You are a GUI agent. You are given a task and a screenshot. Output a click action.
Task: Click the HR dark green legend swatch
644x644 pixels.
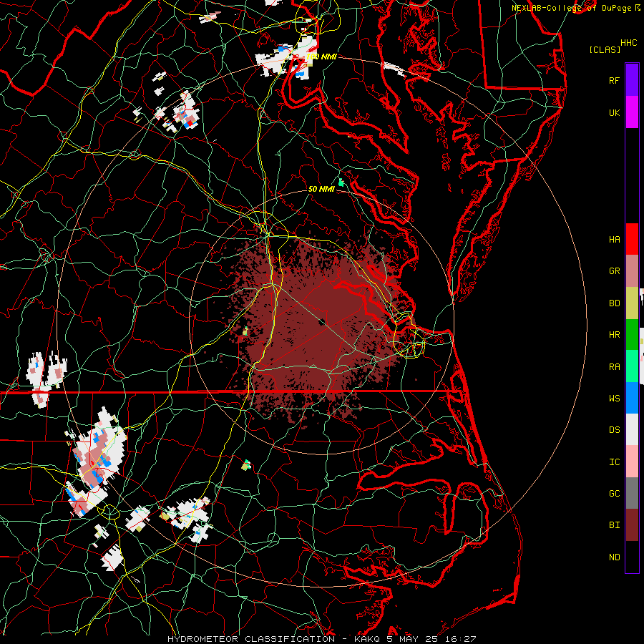(632, 335)
